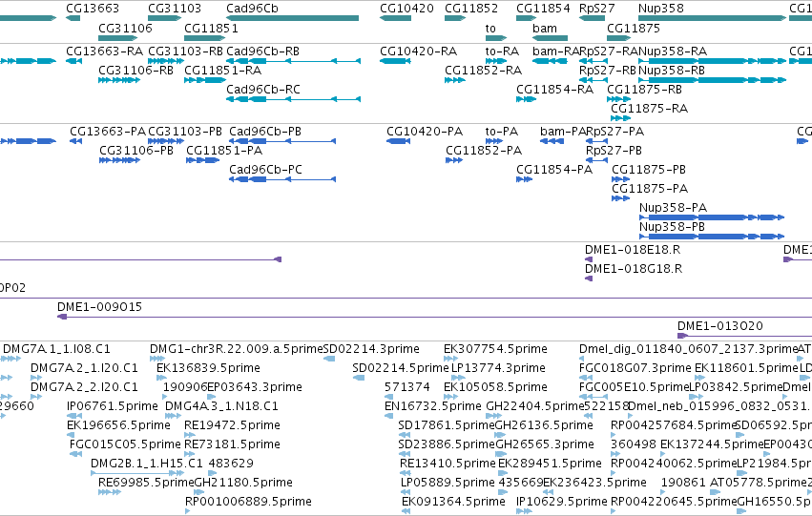Click the CG31103-RB transcript label
Viewport: 812px width, 516px height.
click(185, 52)
